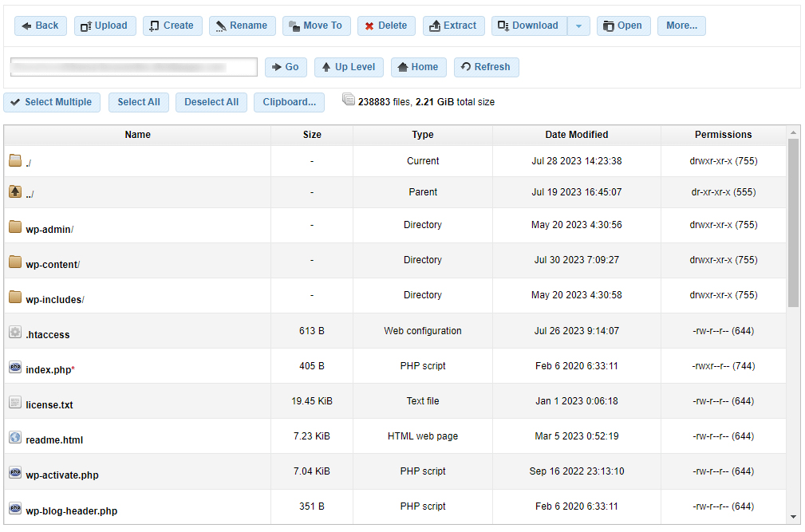Delete the selected item
The width and height of the screenshot is (805, 532).
386,26
